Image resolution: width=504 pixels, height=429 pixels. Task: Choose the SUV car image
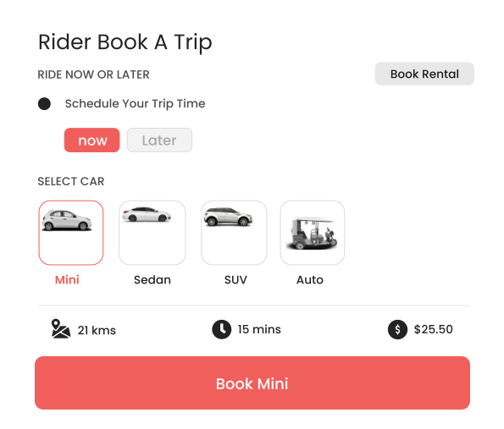click(x=228, y=217)
